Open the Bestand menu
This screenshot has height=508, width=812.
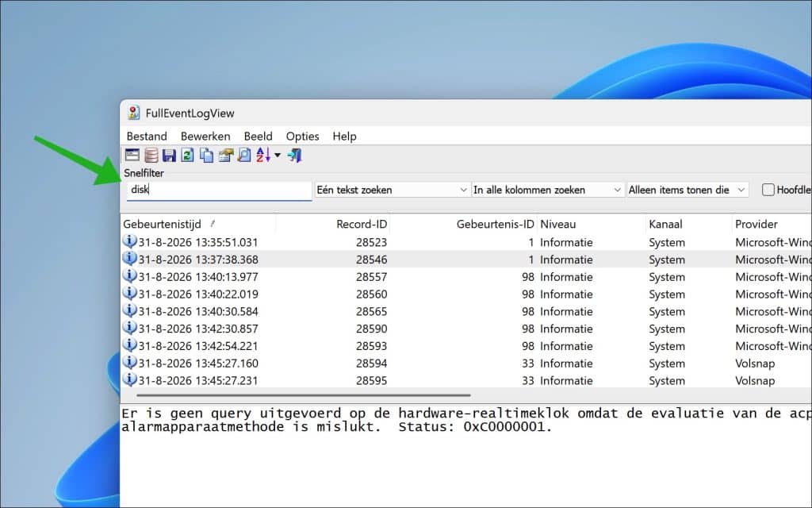point(147,137)
